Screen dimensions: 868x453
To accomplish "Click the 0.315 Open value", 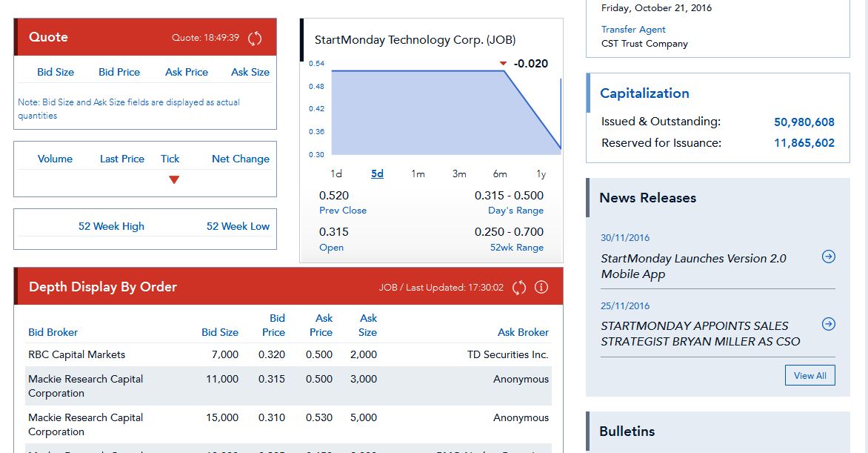I will coord(334,232).
